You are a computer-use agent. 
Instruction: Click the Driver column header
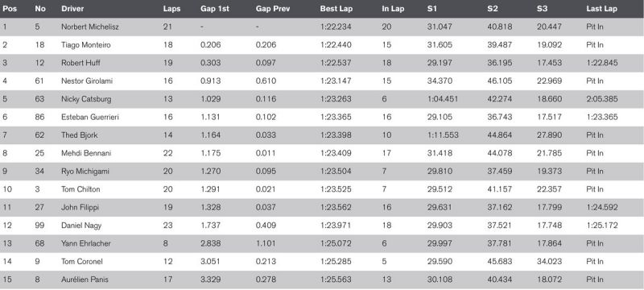[72, 9]
